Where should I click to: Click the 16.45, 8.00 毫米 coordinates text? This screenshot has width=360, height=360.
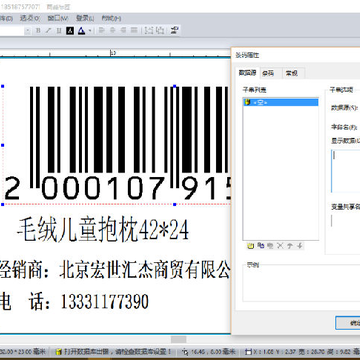pyautogui.click(x=213, y=351)
